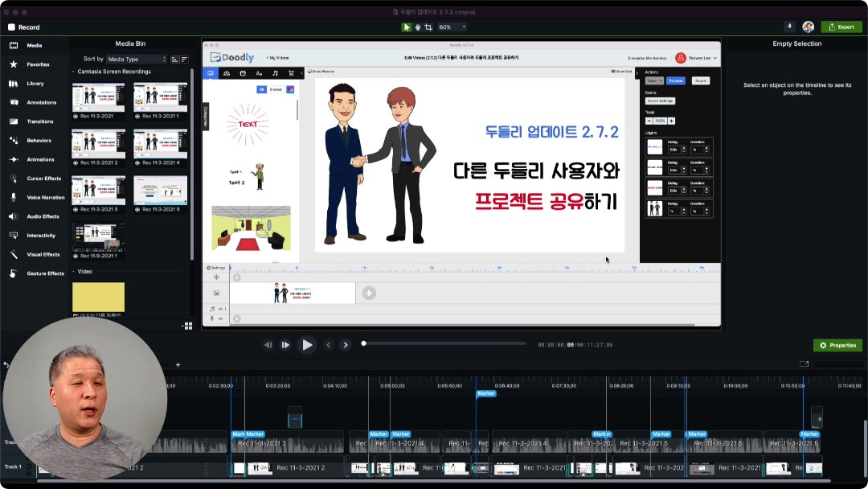The width and height of the screenshot is (868, 489).
Task: Step forward one frame in playback controls
Action: tap(285, 345)
